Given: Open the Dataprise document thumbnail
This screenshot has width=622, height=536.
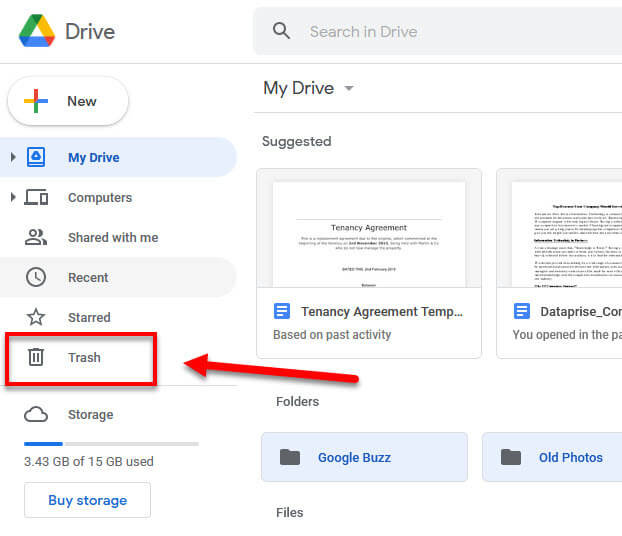Looking at the screenshot, I should 560,229.
